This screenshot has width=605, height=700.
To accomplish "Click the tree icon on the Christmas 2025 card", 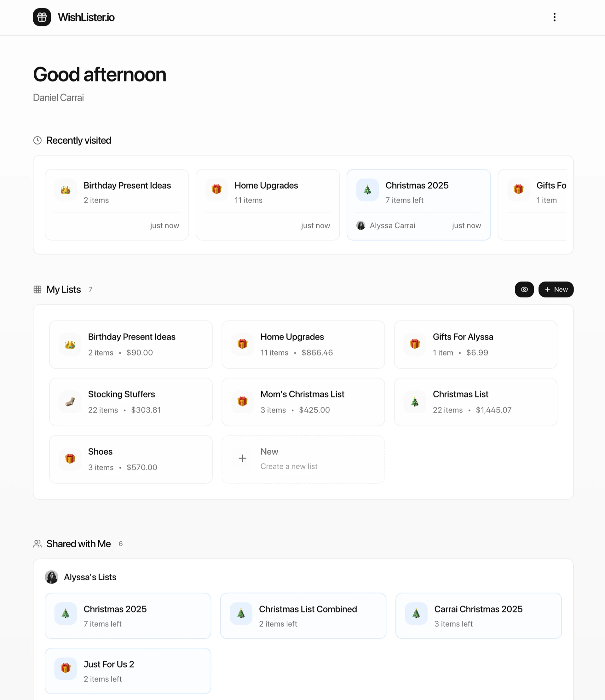I will 367,190.
